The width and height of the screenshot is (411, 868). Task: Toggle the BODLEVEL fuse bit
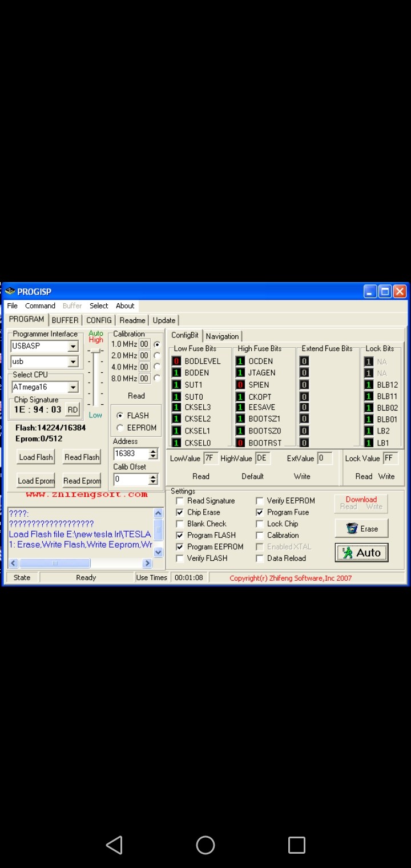click(x=177, y=361)
